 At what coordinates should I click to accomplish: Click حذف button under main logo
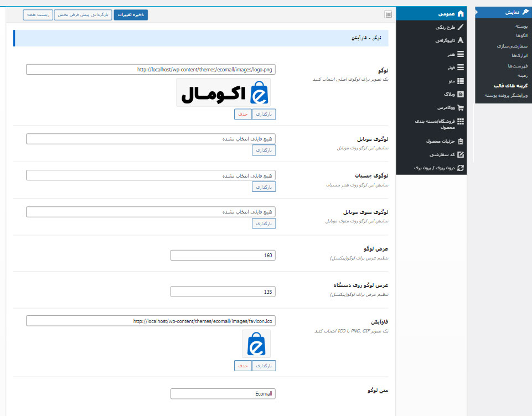(x=243, y=115)
